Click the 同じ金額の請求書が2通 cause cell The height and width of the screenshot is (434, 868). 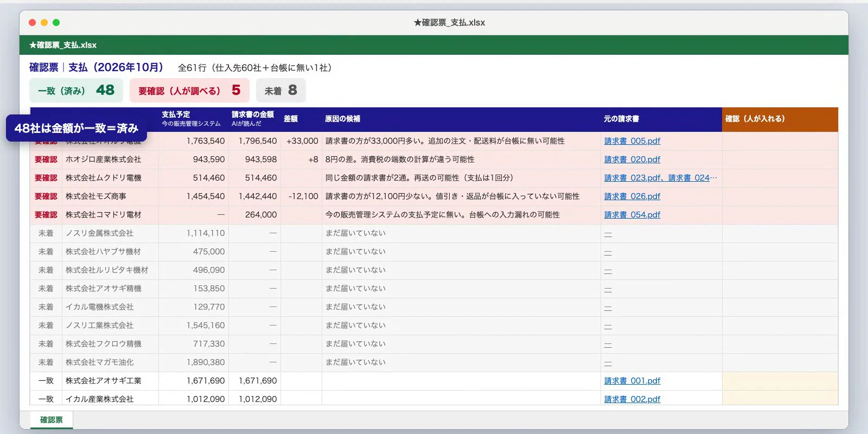click(x=461, y=178)
